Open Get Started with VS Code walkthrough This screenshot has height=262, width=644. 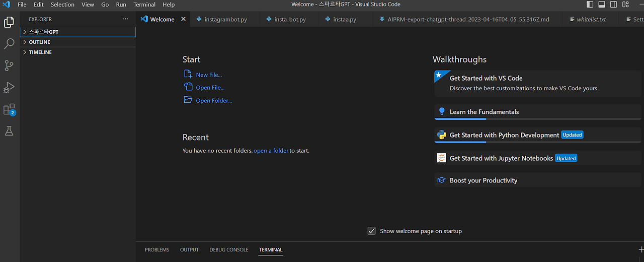[x=539, y=83]
